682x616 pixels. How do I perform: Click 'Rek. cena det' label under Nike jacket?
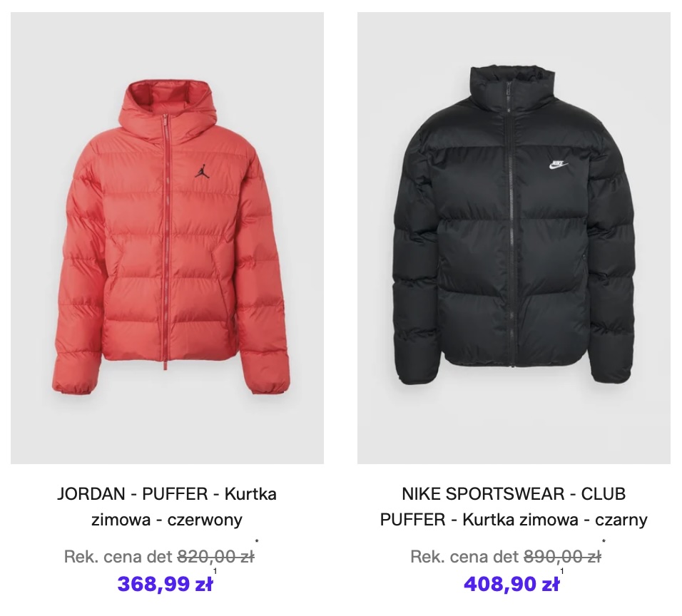[x=465, y=556]
